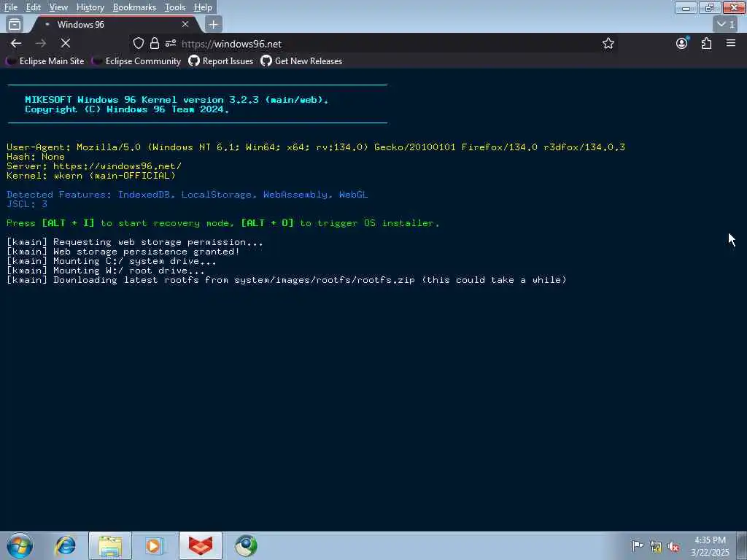Open Action Center flag icon
This screenshot has width=747, height=560.
(637, 546)
